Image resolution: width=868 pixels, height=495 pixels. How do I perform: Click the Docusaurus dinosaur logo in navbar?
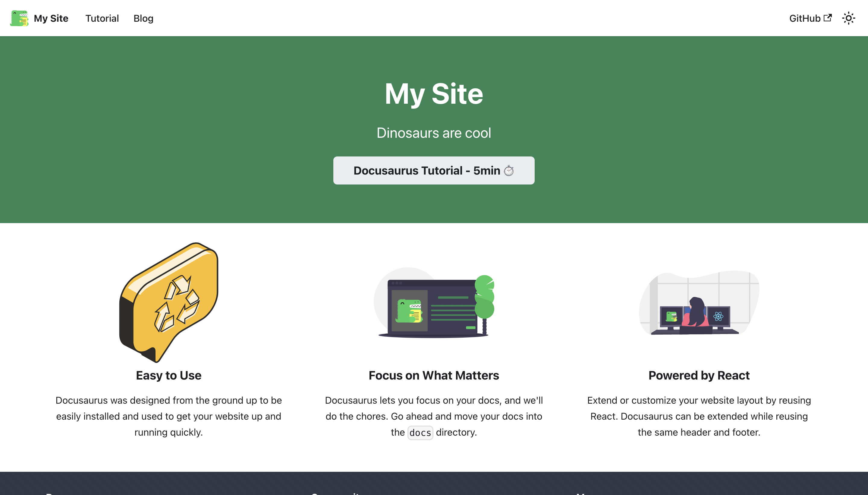tap(19, 18)
